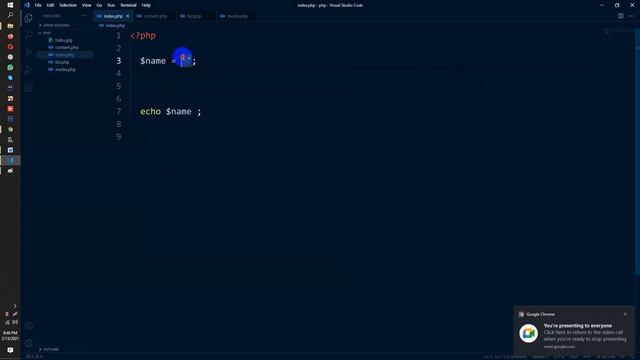640x360 pixels.
Task: Open content.php in the Explorer tree
Action: (x=67, y=48)
